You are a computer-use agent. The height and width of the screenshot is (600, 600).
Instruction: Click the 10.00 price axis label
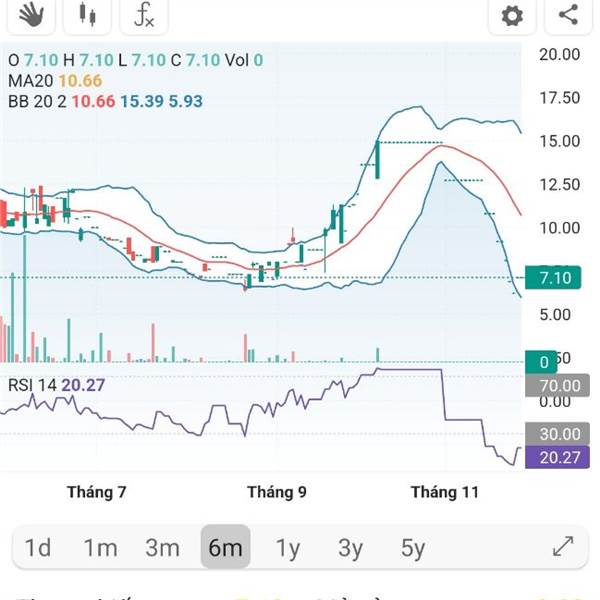pos(559,228)
